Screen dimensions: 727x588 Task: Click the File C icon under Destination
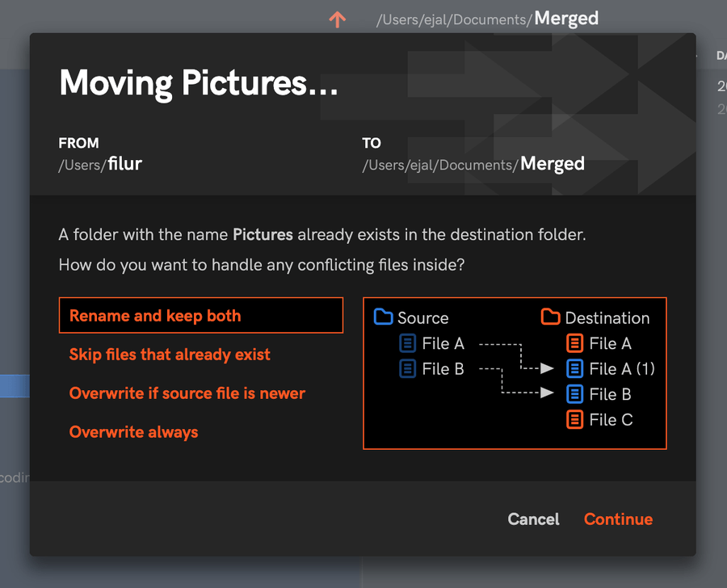tap(574, 419)
